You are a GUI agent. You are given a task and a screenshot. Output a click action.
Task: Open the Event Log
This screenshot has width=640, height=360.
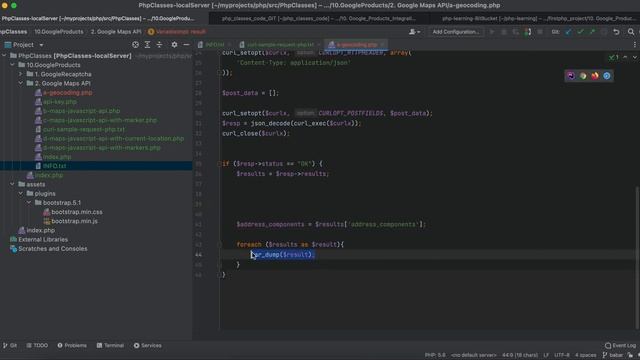click(620, 345)
